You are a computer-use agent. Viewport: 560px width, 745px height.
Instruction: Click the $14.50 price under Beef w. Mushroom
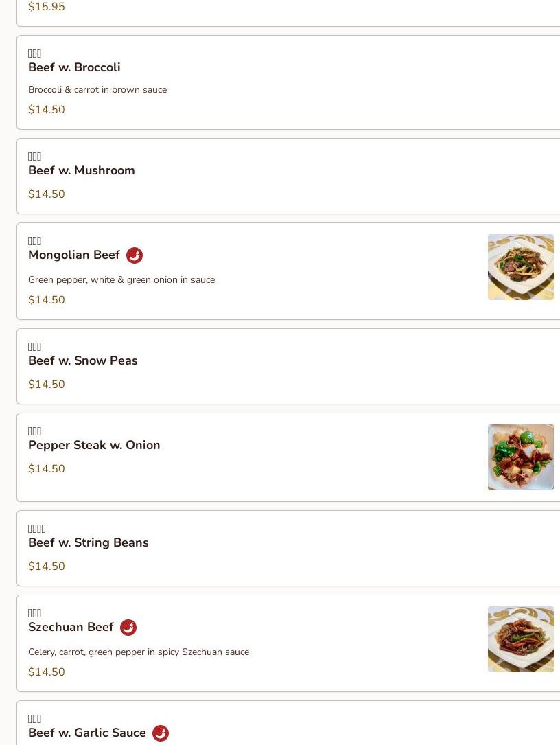[47, 194]
